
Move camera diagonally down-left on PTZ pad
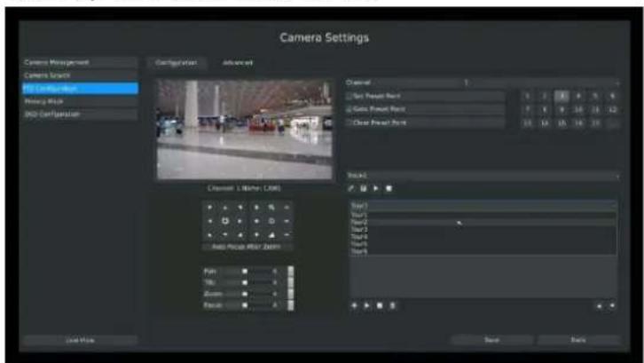click(x=210, y=235)
